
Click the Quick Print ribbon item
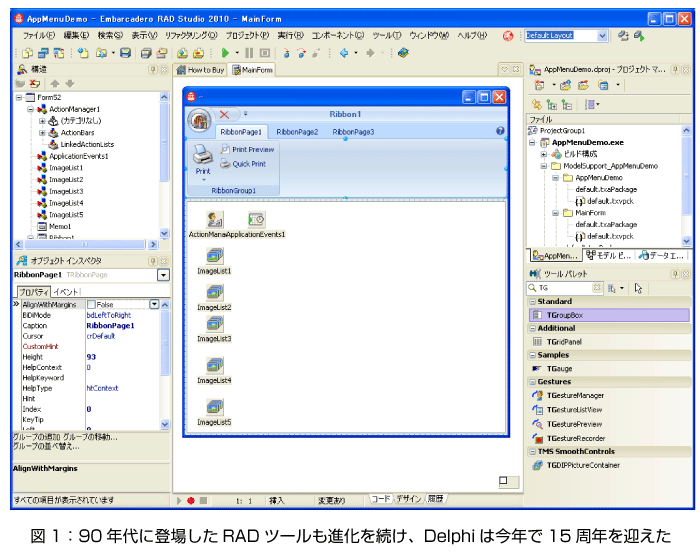click(243, 164)
